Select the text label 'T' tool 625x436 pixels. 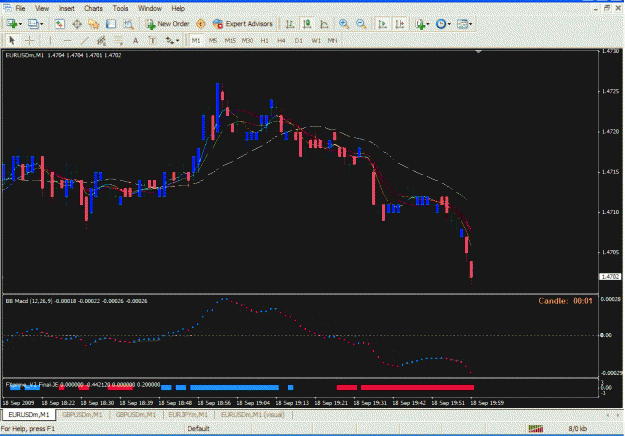(152, 40)
